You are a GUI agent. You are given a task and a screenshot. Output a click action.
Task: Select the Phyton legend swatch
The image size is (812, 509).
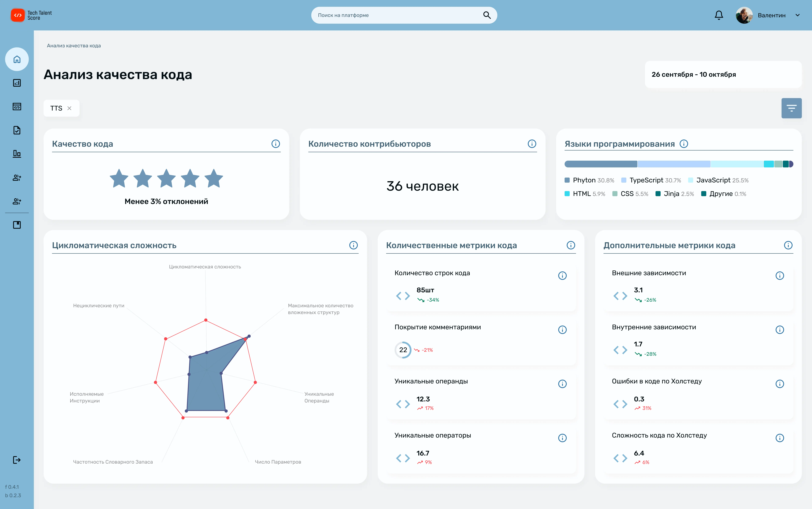[x=567, y=180]
